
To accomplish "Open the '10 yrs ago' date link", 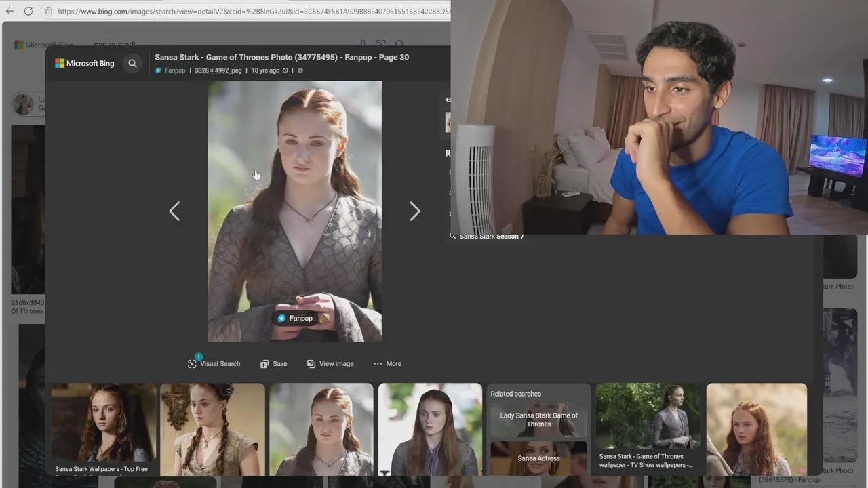I will click(x=265, y=70).
